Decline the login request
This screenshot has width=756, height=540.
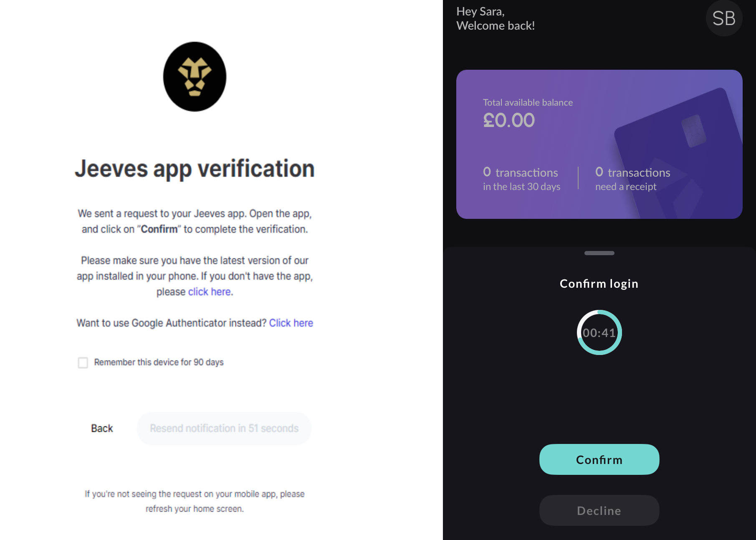coord(599,510)
